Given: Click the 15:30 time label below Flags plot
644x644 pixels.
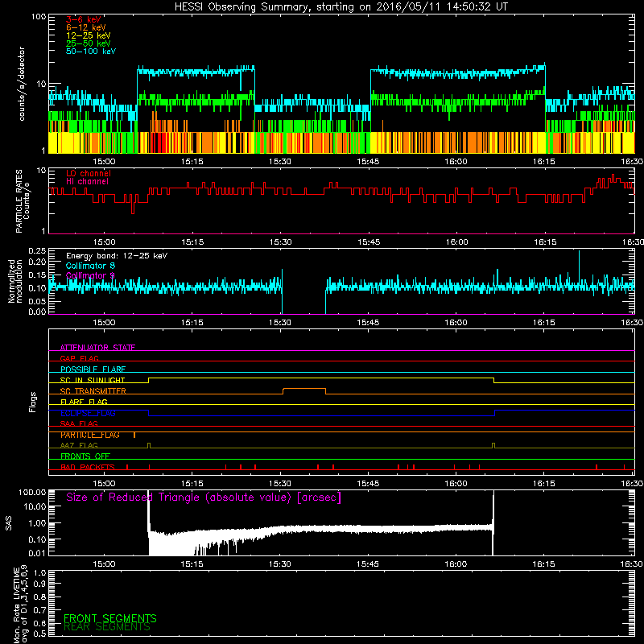Looking at the screenshot, I should [x=280, y=484].
